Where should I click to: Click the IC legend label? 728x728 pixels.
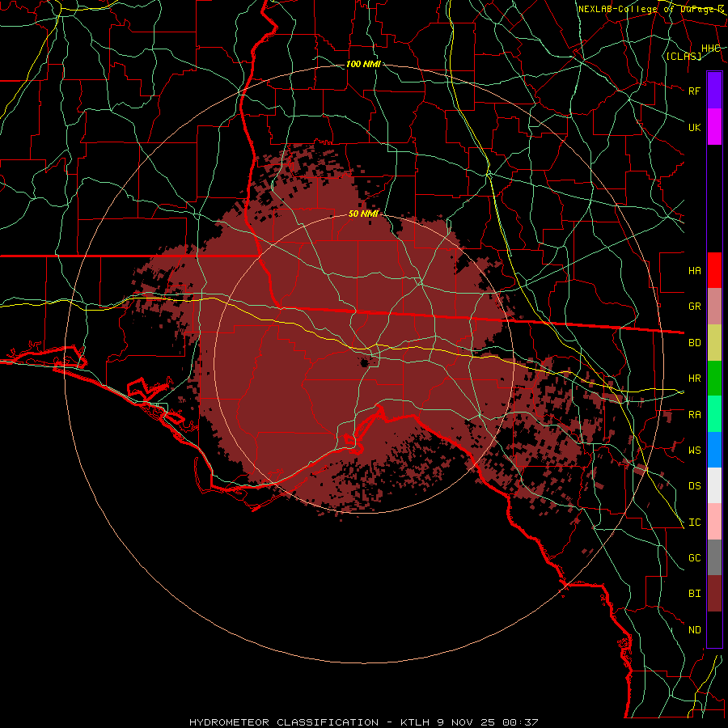(x=694, y=523)
